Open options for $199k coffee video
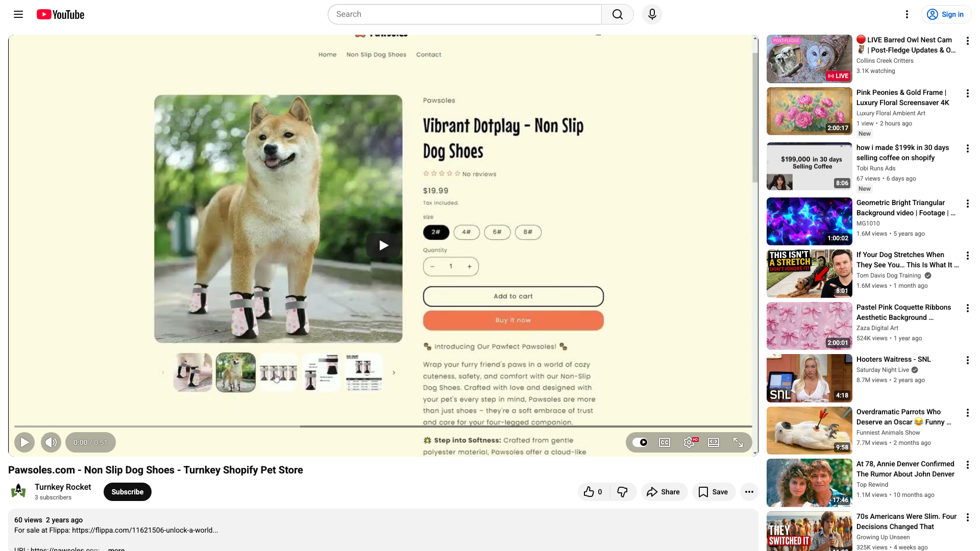 [967, 148]
